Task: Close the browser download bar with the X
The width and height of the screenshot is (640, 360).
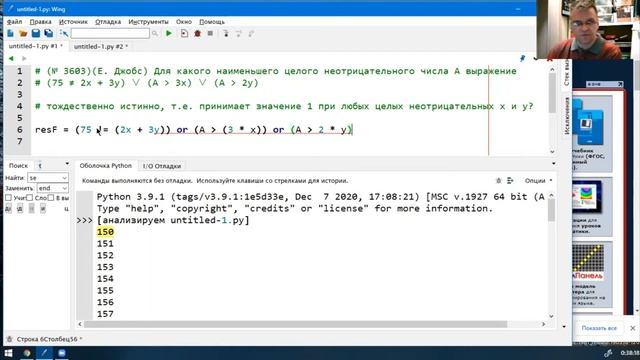Action: pyautogui.click(x=632, y=328)
